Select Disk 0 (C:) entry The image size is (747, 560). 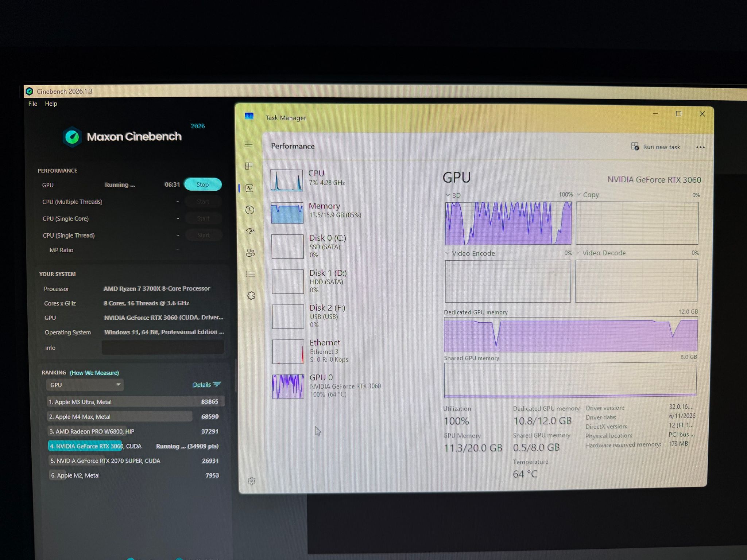[328, 246]
